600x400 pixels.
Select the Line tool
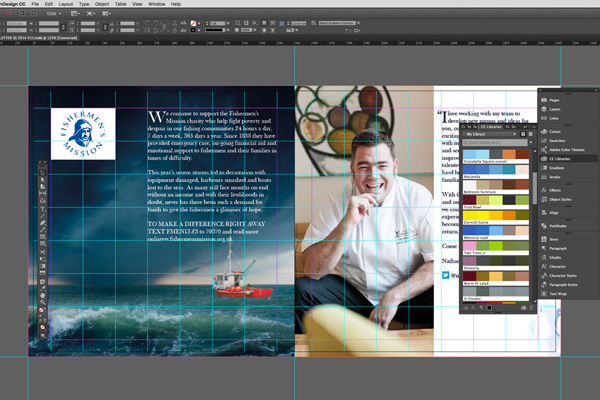click(x=42, y=216)
